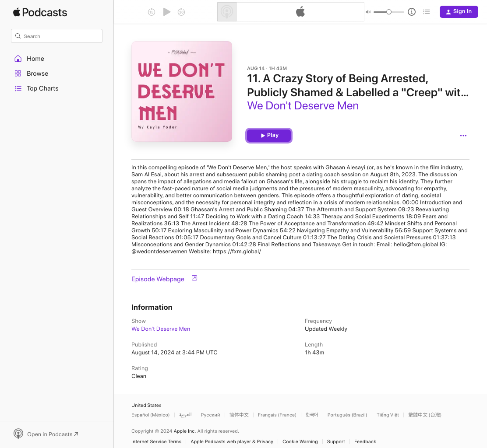Click Open in Podcasts link
This screenshot has height=448, width=487.
(x=53, y=434)
